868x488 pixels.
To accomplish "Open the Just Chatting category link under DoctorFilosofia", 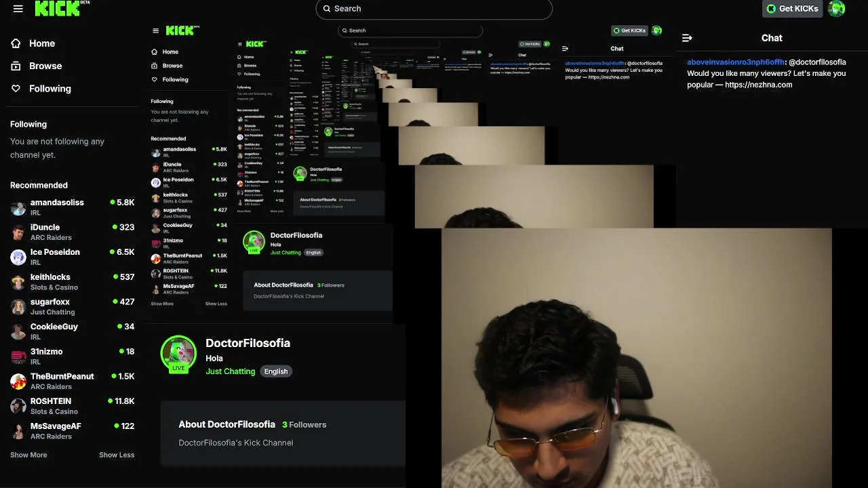I will pos(231,371).
